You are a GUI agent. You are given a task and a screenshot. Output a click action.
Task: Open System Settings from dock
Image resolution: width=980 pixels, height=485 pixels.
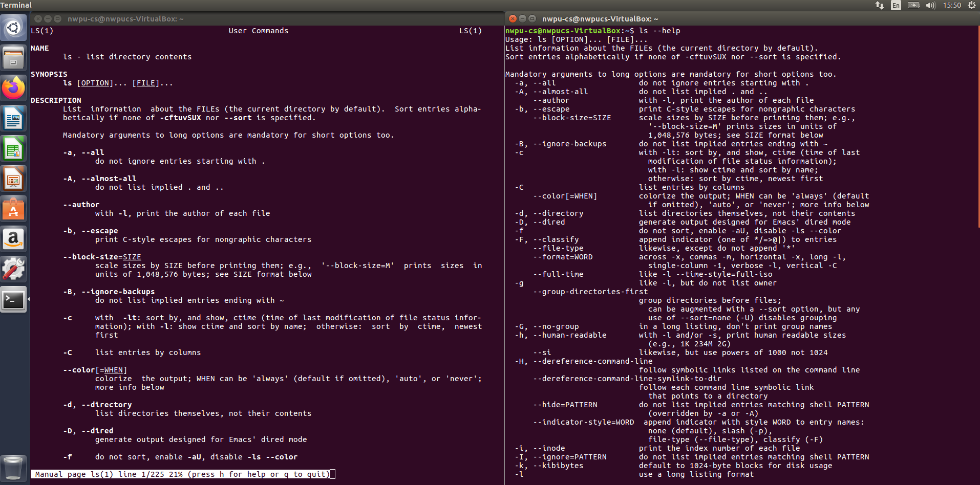point(14,269)
